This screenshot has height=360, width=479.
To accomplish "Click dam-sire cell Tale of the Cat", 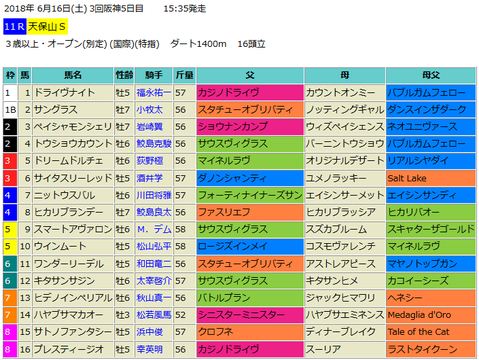I will pos(431,332).
